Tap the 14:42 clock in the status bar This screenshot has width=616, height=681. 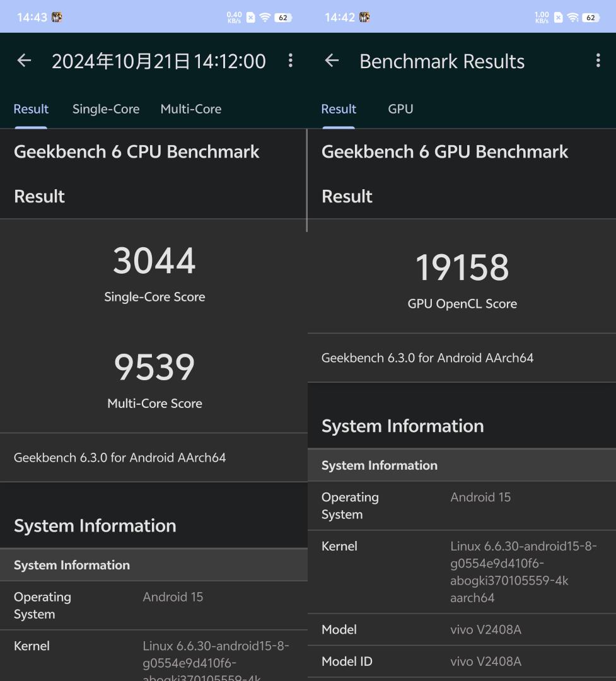click(x=340, y=18)
